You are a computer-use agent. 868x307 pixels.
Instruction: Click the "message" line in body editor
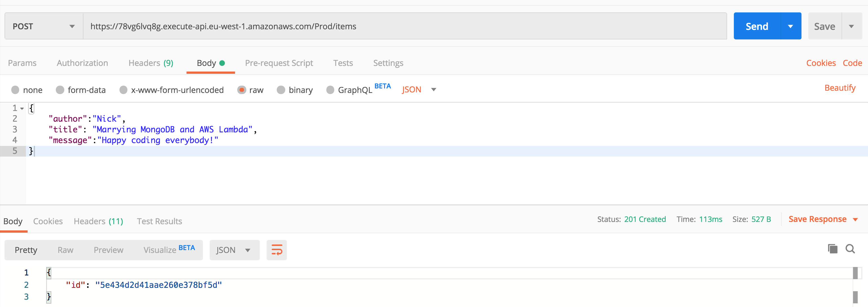point(133,140)
